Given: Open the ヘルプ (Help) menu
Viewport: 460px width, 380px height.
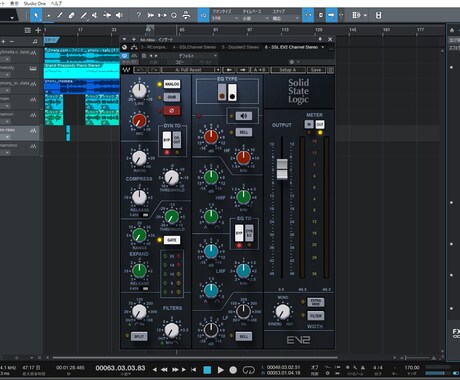Looking at the screenshot, I should point(56,3).
